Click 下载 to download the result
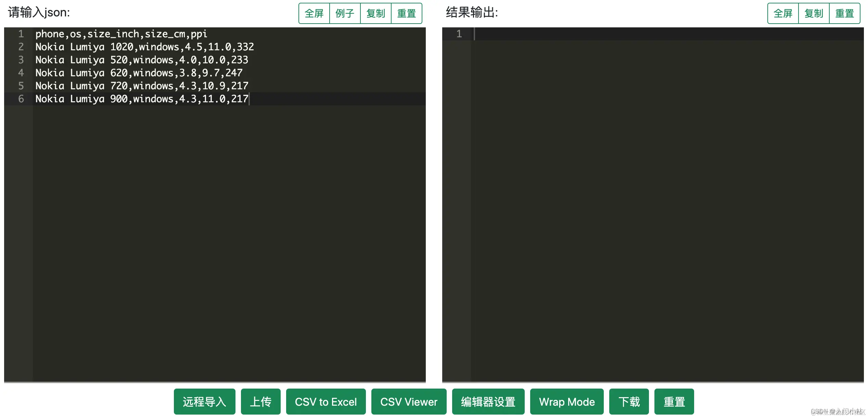 coord(629,402)
